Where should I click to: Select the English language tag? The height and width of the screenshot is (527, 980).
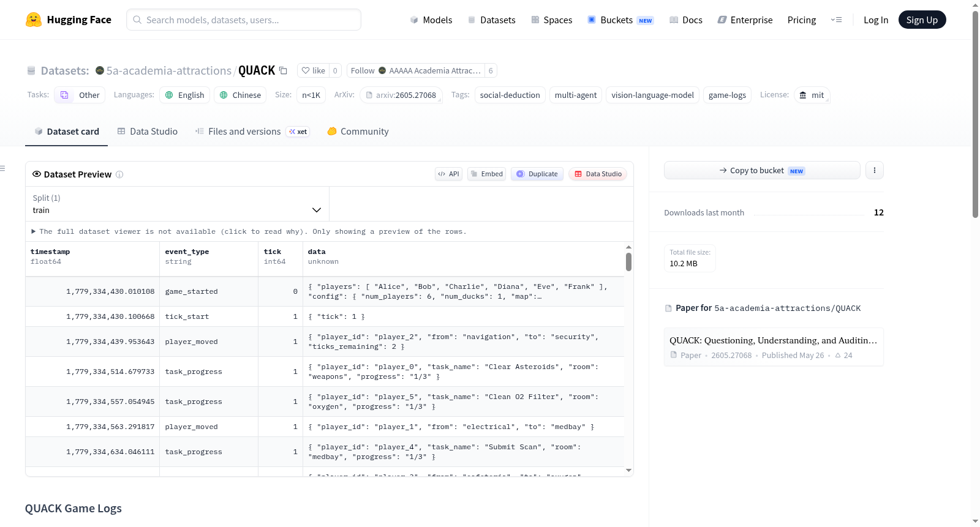185,95
